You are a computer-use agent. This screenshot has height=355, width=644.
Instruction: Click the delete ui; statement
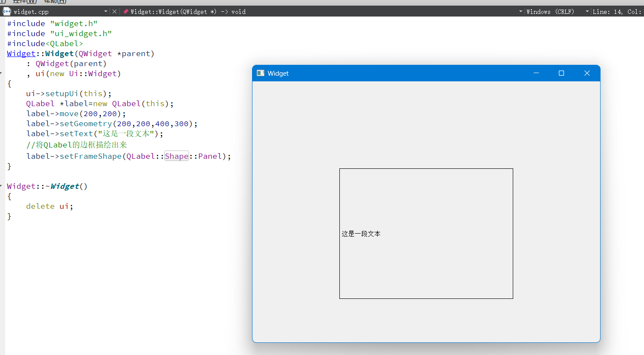[50, 206]
